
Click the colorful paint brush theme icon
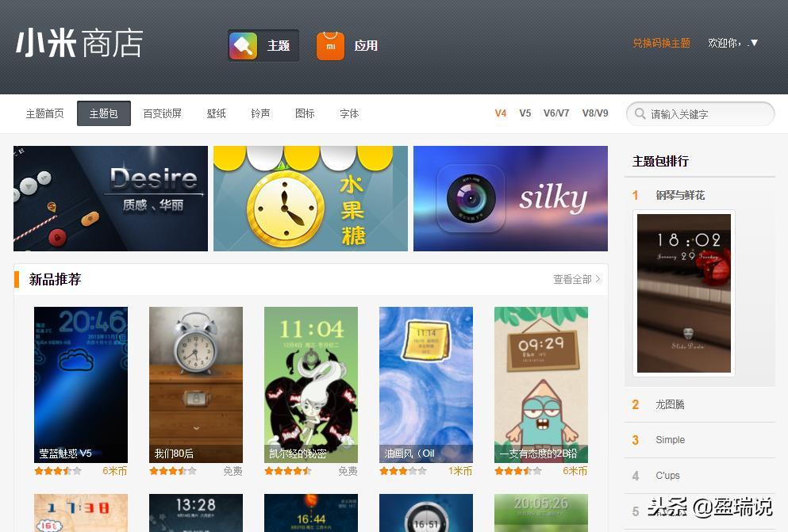(244, 46)
